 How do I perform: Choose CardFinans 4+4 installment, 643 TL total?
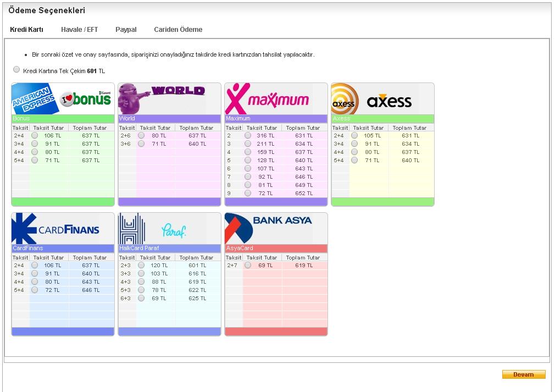coord(35,281)
